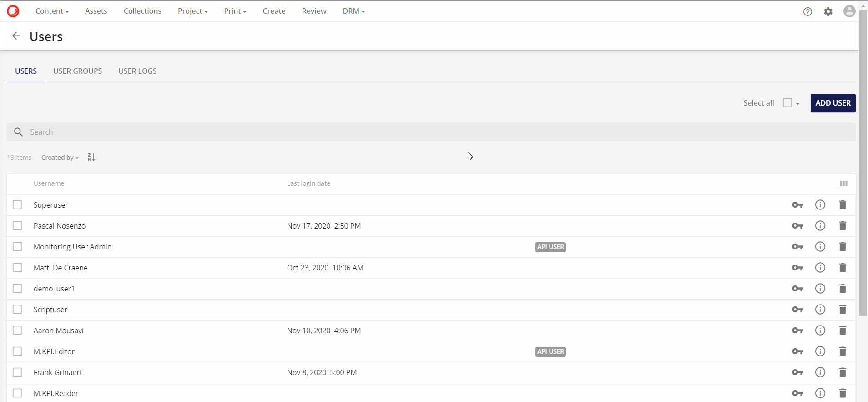The width and height of the screenshot is (868, 402).
Task: Tick the Select all checkbox
Action: coord(787,103)
